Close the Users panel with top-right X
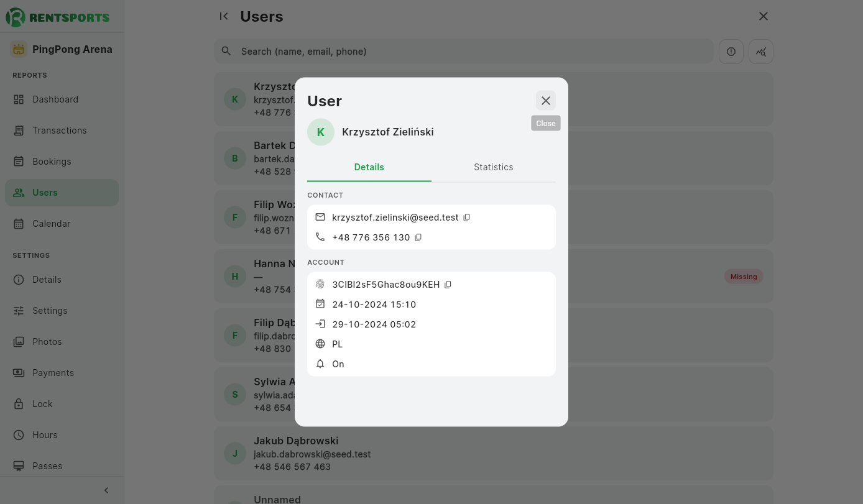 [764, 16]
